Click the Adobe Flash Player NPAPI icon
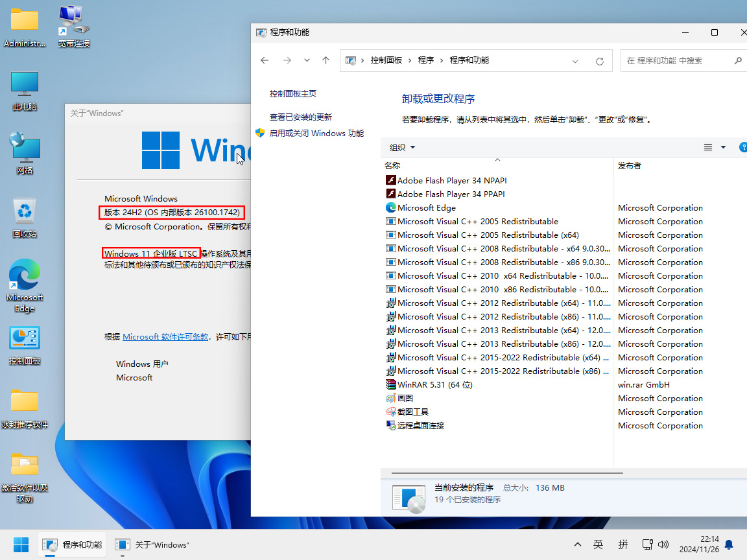The height and width of the screenshot is (560, 747). click(x=390, y=180)
